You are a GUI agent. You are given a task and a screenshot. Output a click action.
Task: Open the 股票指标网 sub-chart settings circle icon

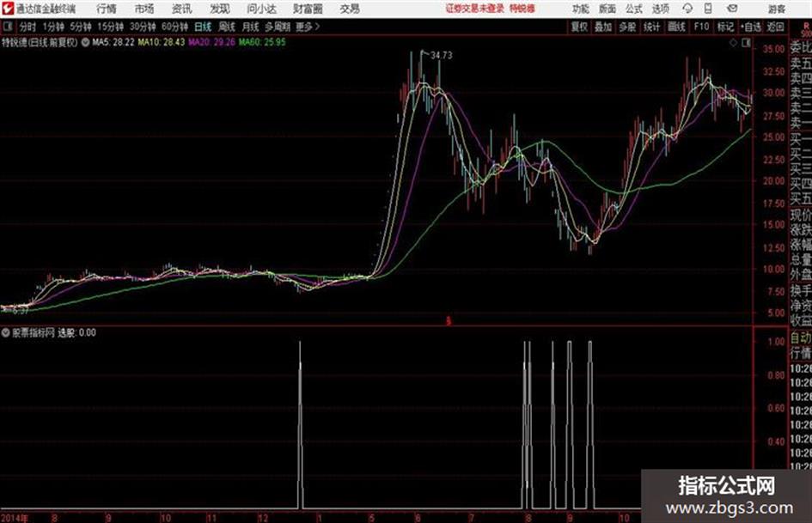tap(6, 332)
